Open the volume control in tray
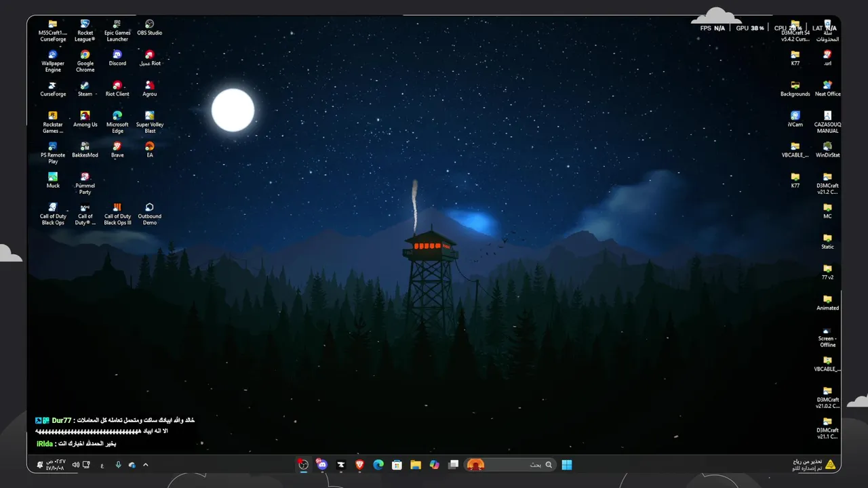The width and height of the screenshot is (868, 488). pos(76,465)
